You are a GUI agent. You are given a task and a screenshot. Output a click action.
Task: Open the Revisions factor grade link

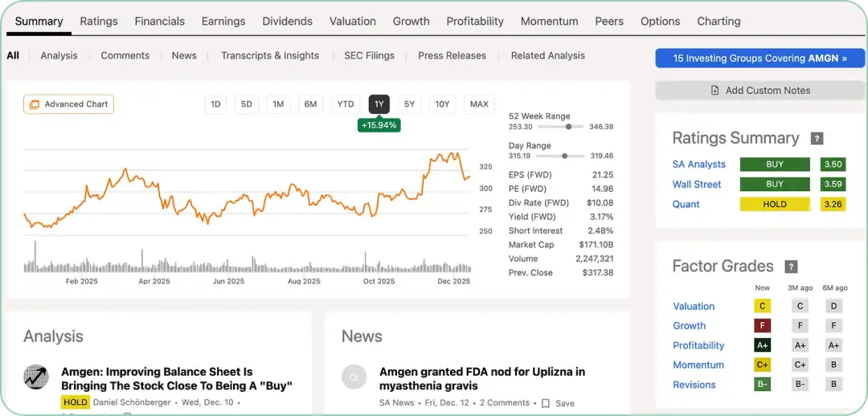[x=694, y=385]
